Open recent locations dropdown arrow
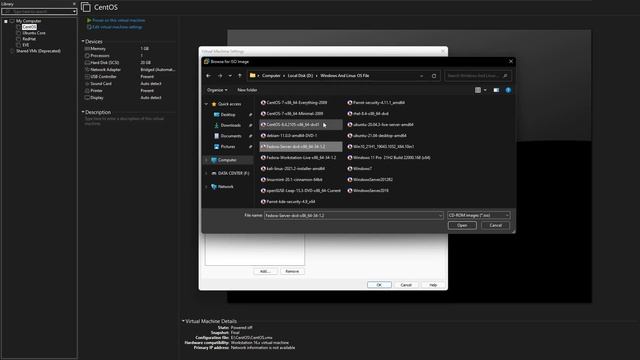The width and height of the screenshot is (640, 360). (x=230, y=76)
